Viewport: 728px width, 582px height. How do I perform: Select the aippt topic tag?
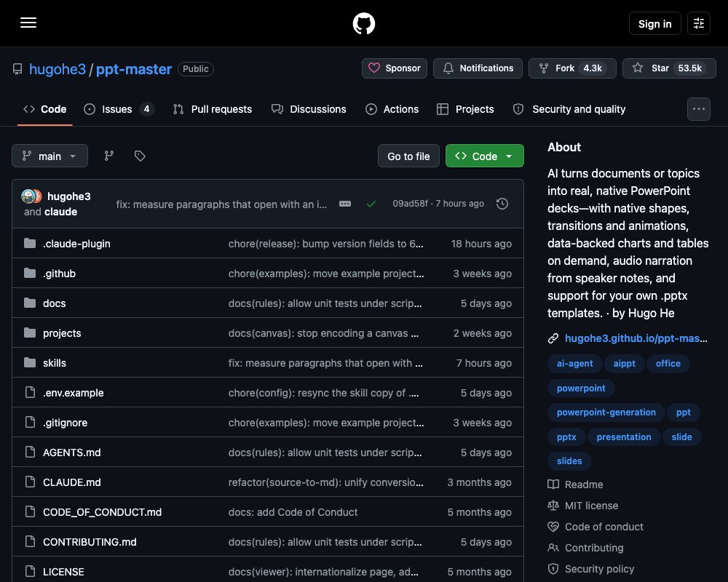(x=624, y=364)
